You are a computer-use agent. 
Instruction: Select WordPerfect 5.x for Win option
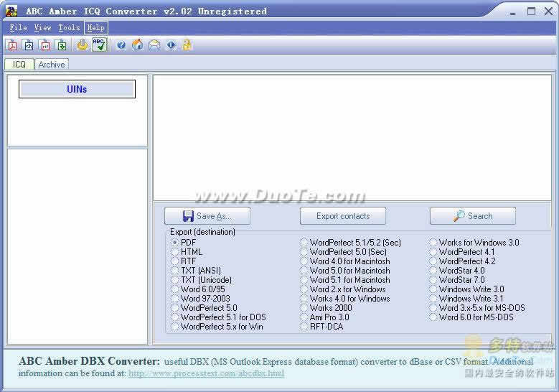(x=217, y=326)
